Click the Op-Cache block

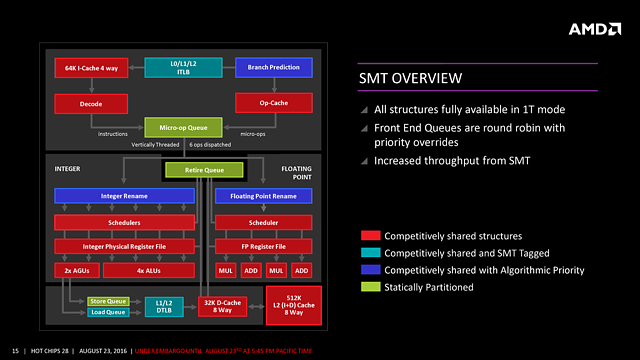click(274, 103)
